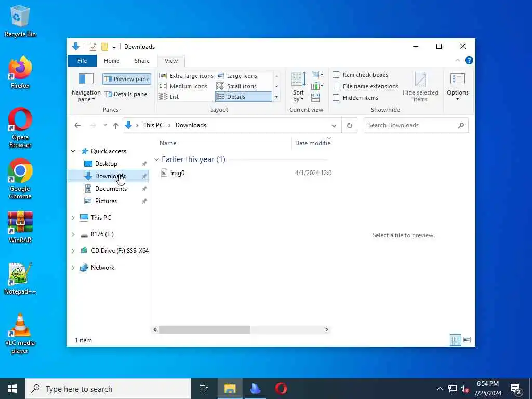Expand the layout gallery more arrow
The width and height of the screenshot is (532, 399).
276,97
